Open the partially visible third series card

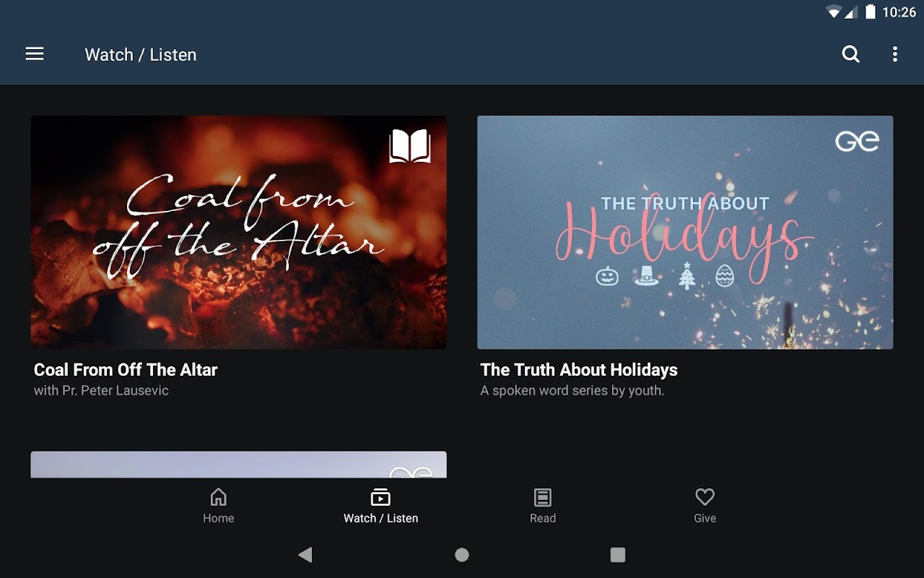point(239,465)
